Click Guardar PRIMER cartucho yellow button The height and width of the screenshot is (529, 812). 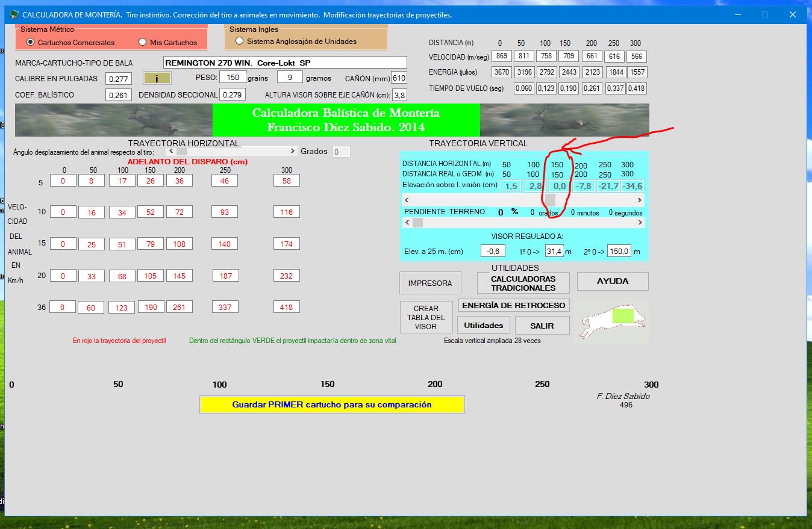pyautogui.click(x=332, y=404)
